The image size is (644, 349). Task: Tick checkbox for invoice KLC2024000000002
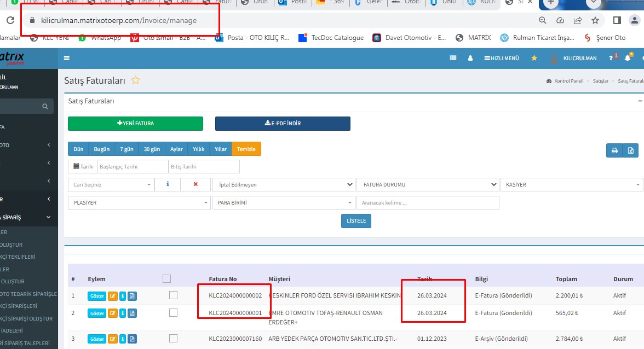[173, 295]
